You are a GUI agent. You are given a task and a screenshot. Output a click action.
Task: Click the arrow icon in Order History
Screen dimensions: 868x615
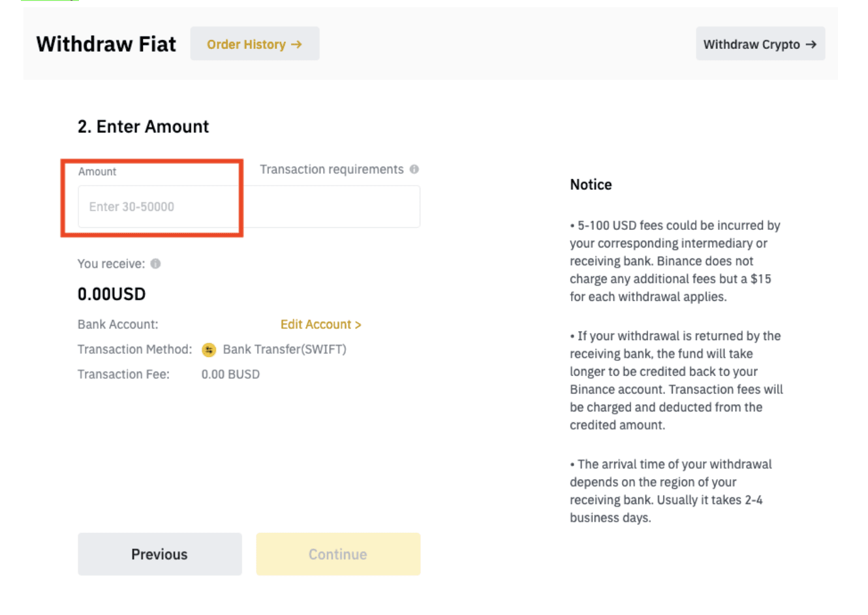coord(296,44)
